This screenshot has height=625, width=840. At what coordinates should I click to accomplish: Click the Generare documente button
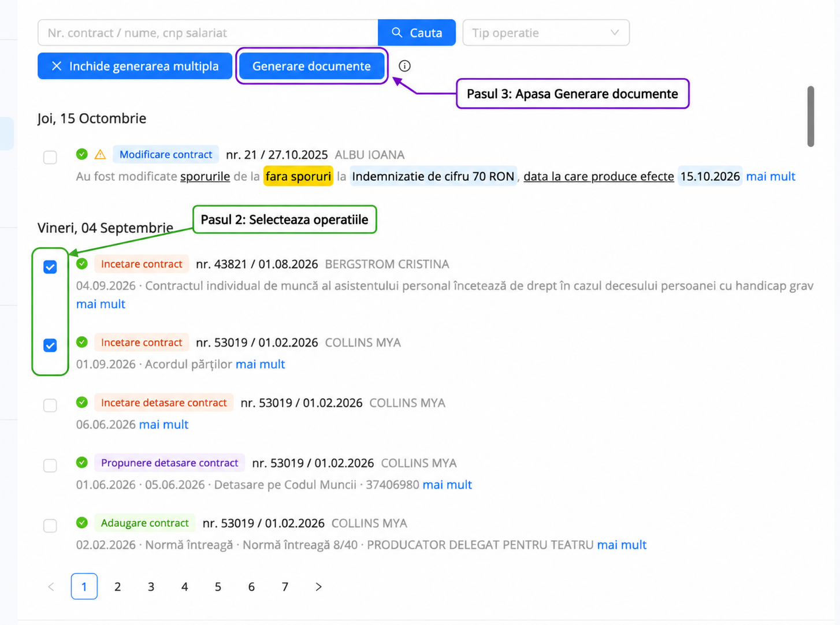(x=311, y=66)
